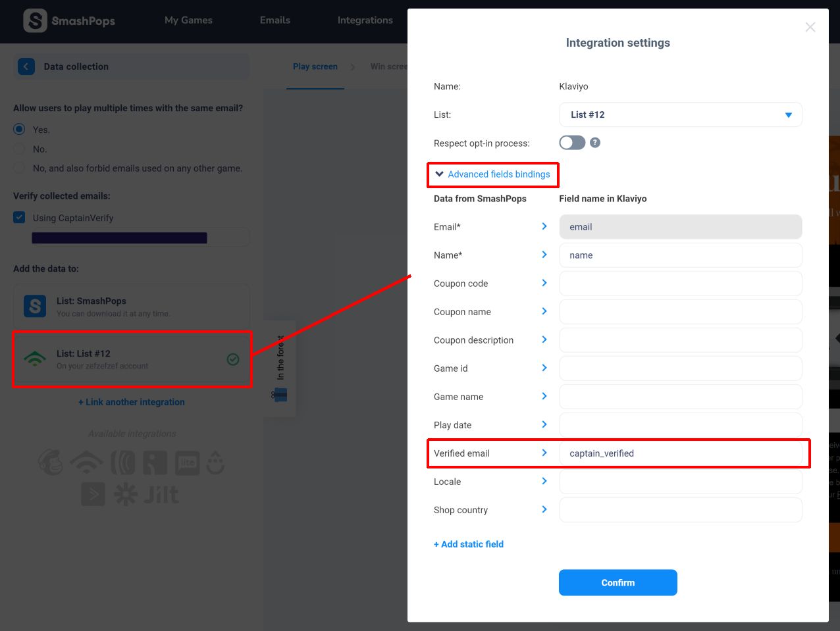Select the No radio button
840x631 pixels.
20,149
